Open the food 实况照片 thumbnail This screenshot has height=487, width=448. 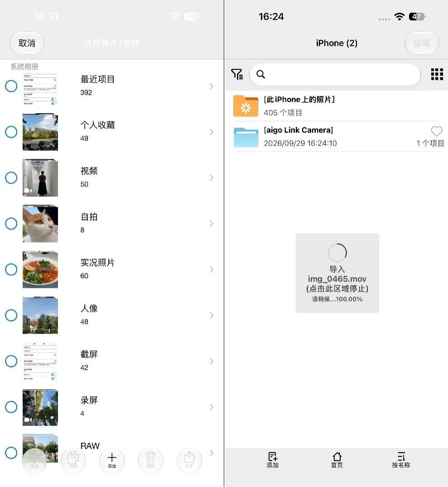coord(40,269)
